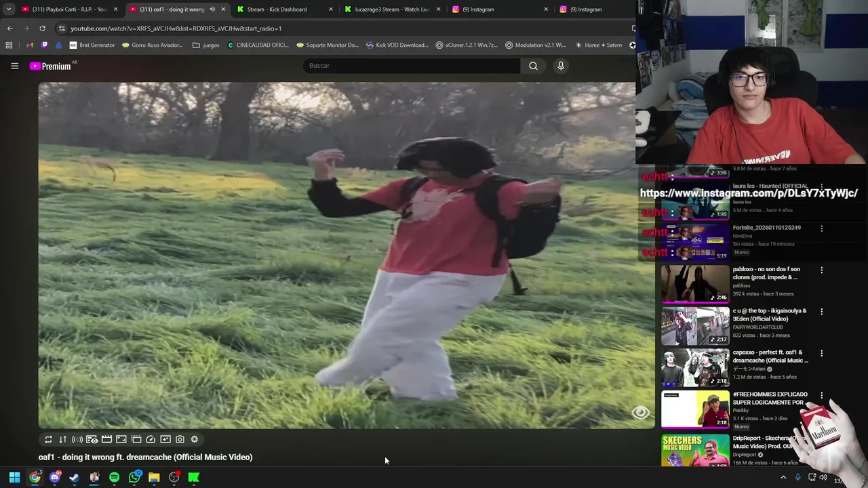Open the YouTube guide hamburger menu

(14, 66)
